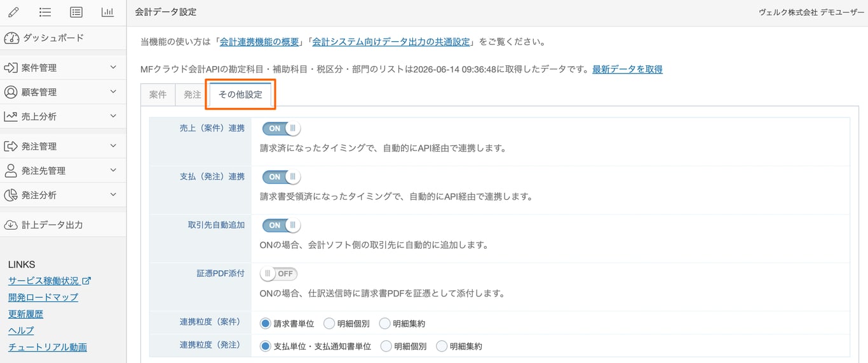Select 明細集約 for 連携粒度(案件)
Image resolution: width=868 pixels, height=363 pixels.
click(x=384, y=324)
